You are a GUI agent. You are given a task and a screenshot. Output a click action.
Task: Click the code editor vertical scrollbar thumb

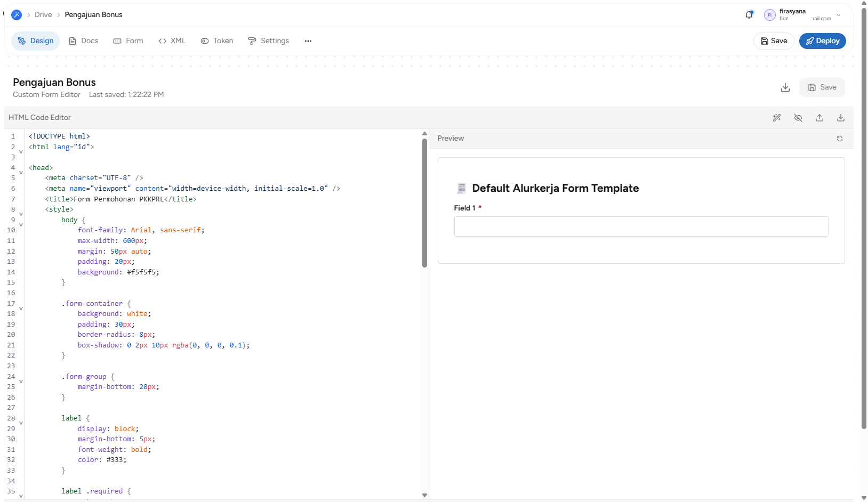pyautogui.click(x=424, y=203)
